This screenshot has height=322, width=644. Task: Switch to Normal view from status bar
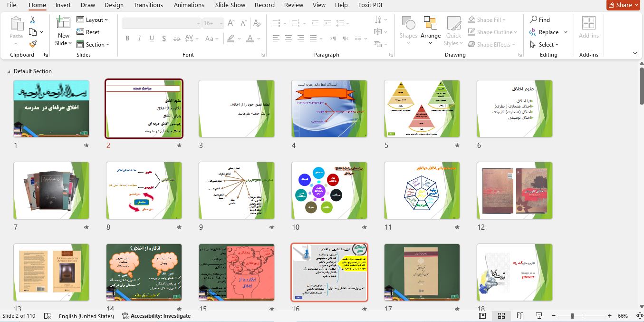(482, 316)
